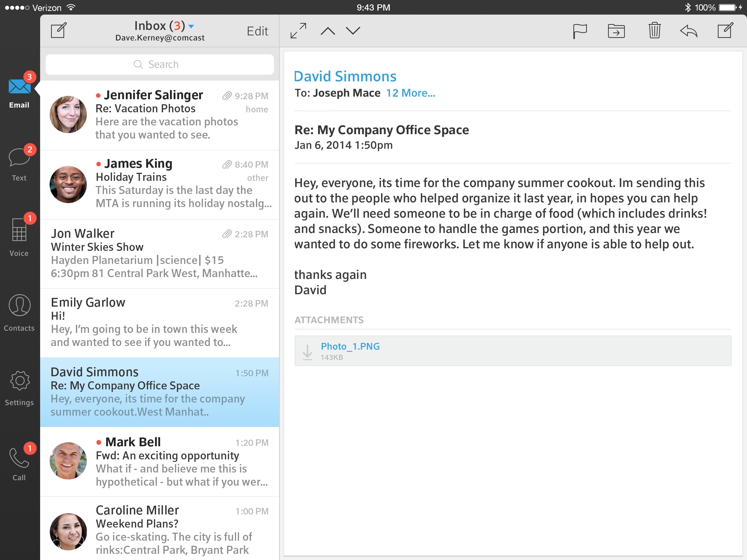The image size is (747, 560).
Task: Delete the message with trash icon
Action: [x=654, y=30]
